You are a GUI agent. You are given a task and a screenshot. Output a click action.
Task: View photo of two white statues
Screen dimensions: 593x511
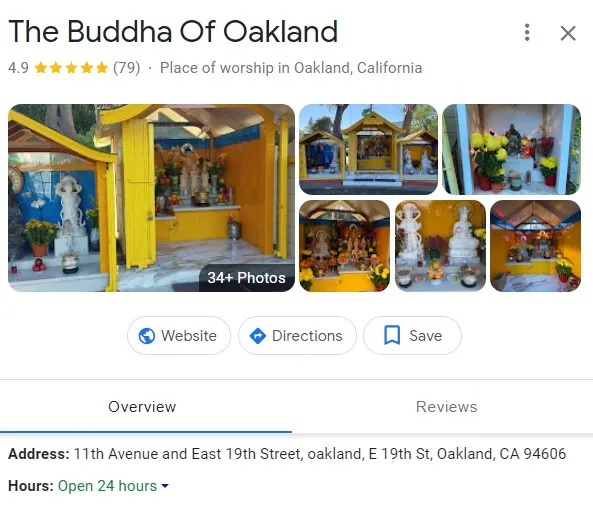(x=440, y=246)
